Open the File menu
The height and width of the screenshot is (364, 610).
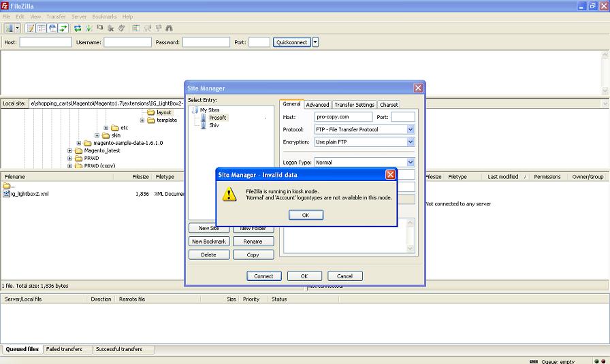click(6, 17)
